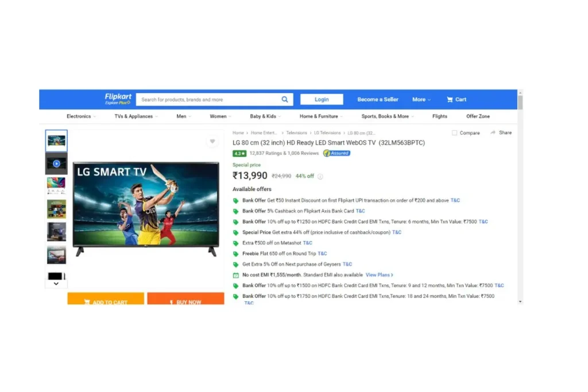Click the scrollbar down arrow
Image resolution: width=588 pixels, height=392 pixels.
click(520, 301)
